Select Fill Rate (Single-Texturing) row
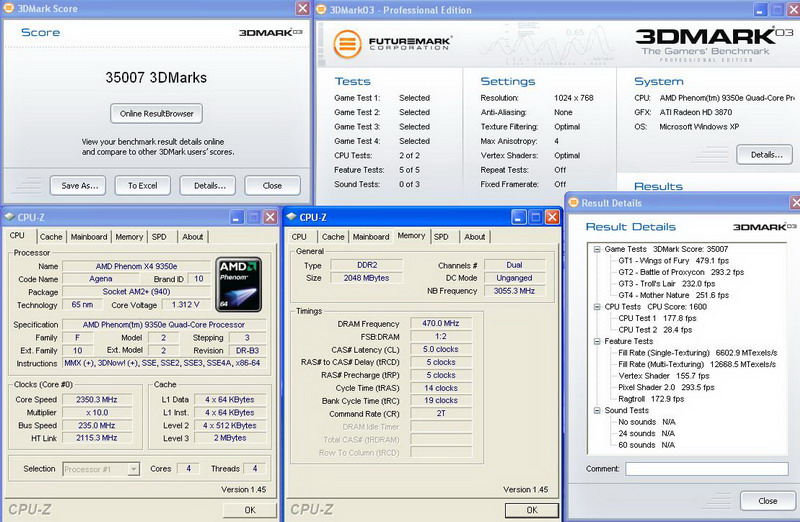The width and height of the screenshot is (800, 522). (697, 353)
